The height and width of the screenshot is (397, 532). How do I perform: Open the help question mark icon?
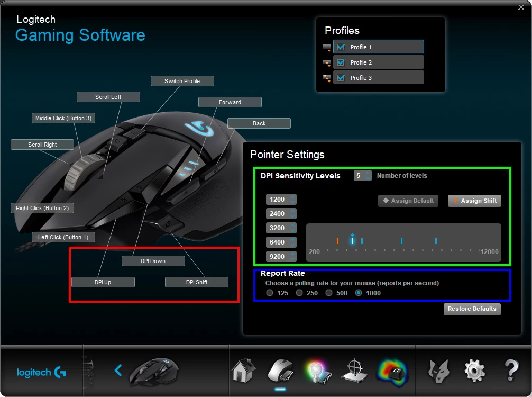[511, 371]
